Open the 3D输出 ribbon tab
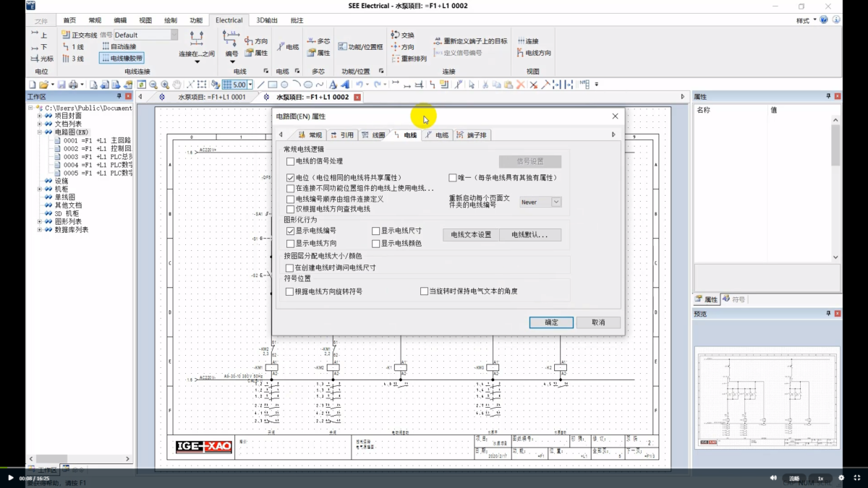Image resolution: width=868 pixels, height=488 pixels. 267,20
